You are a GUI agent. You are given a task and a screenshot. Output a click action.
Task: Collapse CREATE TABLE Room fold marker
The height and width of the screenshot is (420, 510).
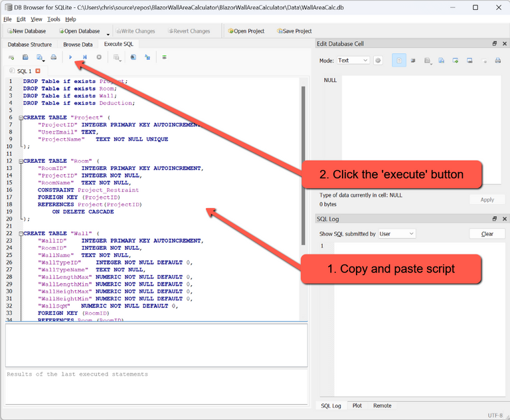click(21, 161)
